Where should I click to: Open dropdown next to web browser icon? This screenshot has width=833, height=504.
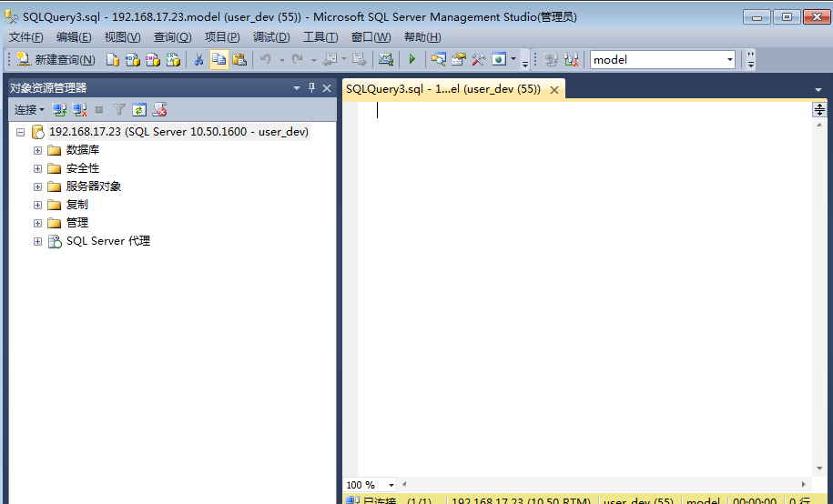[x=513, y=59]
